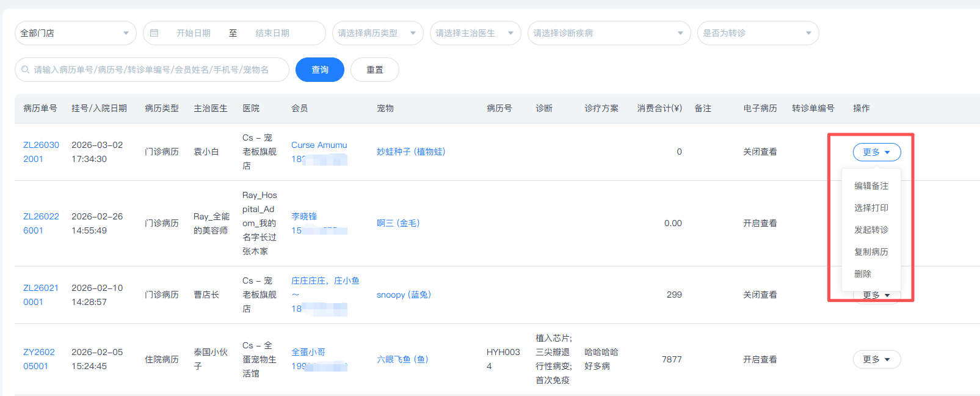The height and width of the screenshot is (396, 980).
Task: Click the calendar icon in date range
Action: (x=154, y=33)
